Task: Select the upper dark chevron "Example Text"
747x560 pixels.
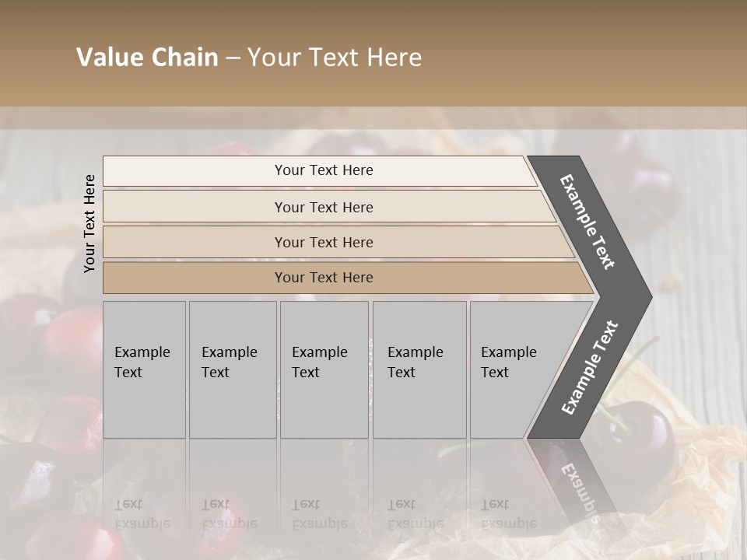Action: (x=588, y=222)
